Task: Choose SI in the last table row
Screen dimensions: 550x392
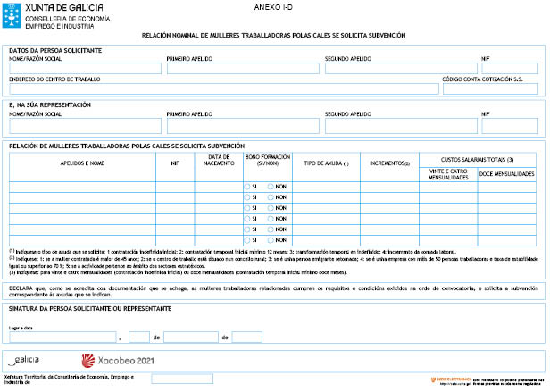Action: (247, 240)
